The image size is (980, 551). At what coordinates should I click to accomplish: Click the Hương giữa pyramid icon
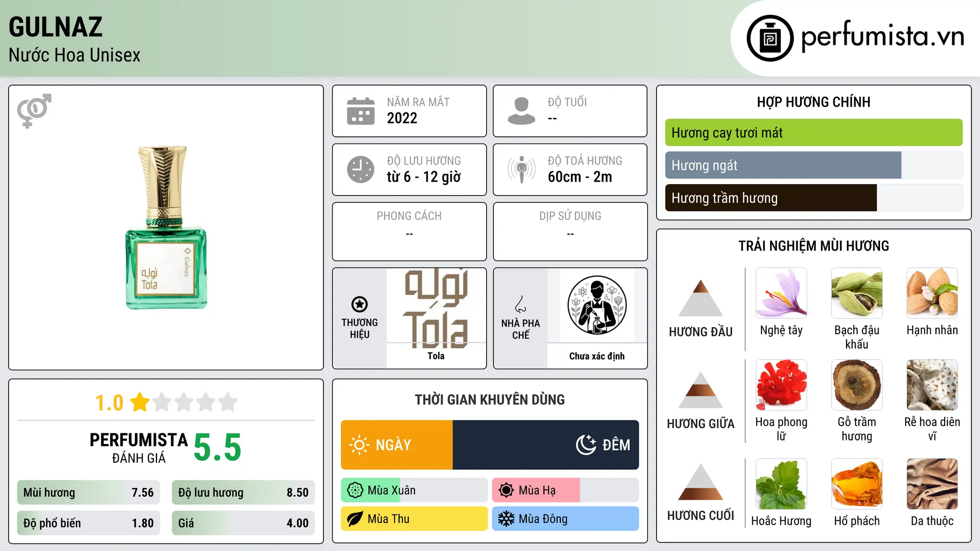(701, 390)
